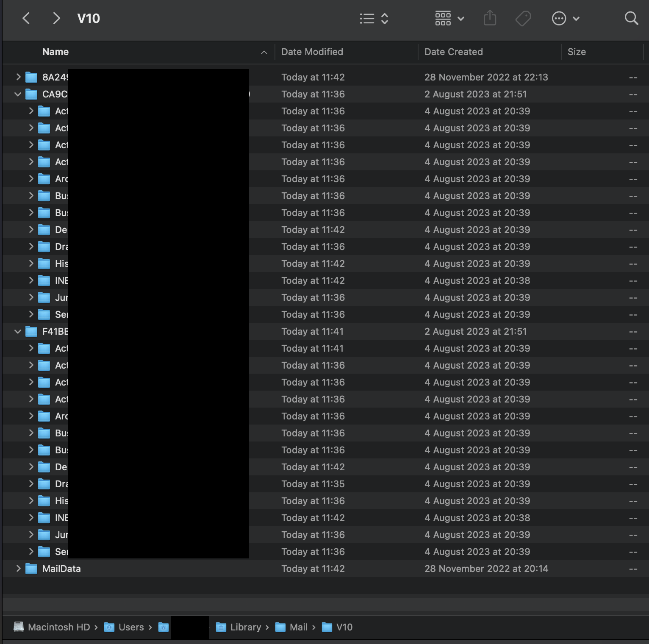Jump to Users in the path bar
This screenshot has height=644, width=649.
pos(131,627)
